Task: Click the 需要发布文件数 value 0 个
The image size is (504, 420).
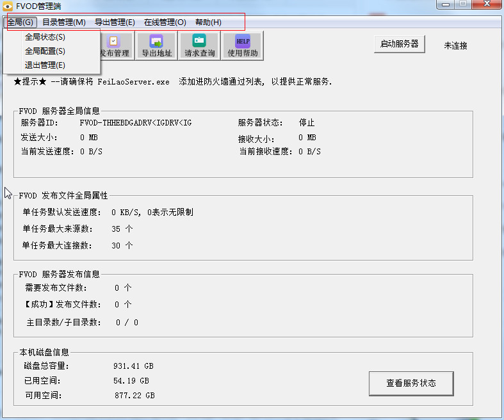Action: (x=123, y=287)
